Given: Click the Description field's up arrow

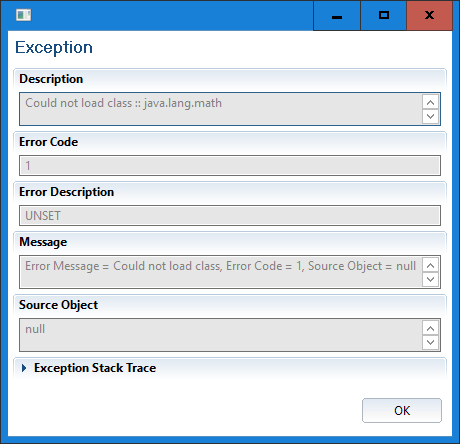Looking at the screenshot, I should tap(430, 102).
